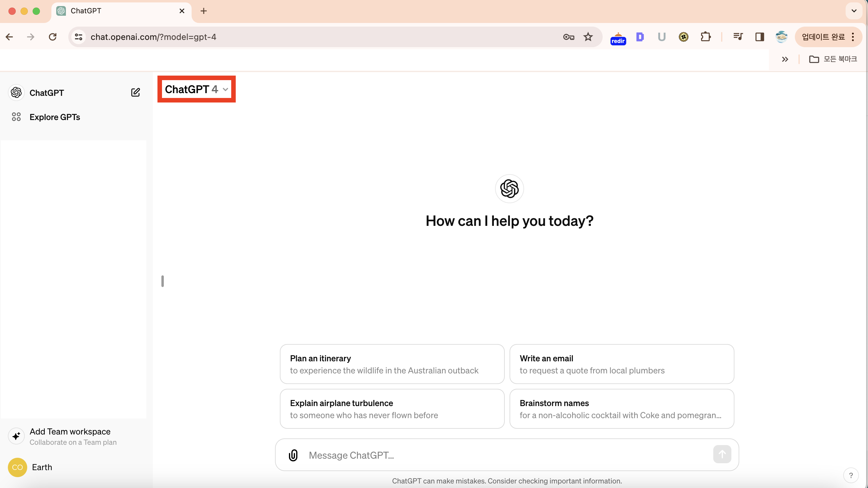The height and width of the screenshot is (488, 868).
Task: Bookmark this page with star icon
Action: (588, 37)
